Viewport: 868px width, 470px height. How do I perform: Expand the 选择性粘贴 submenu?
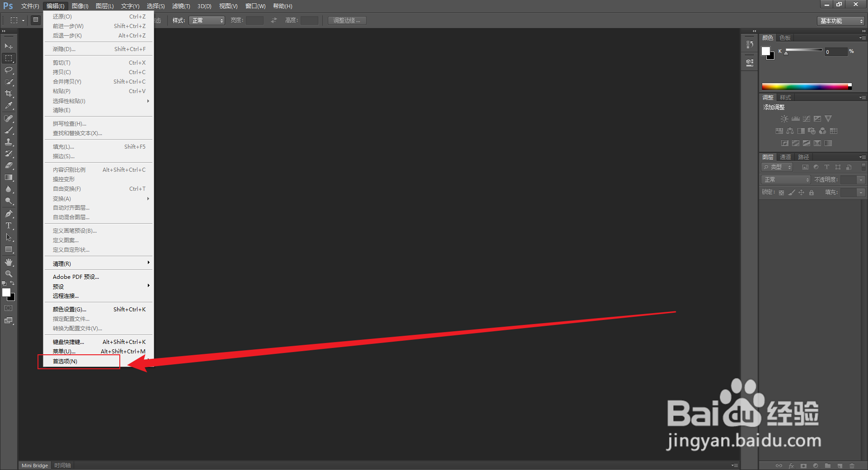pos(99,101)
